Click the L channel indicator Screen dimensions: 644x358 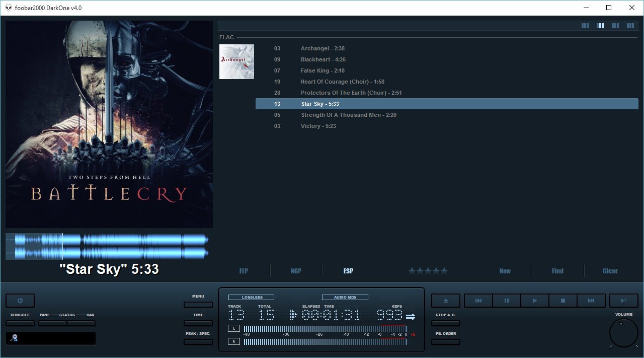tap(234, 328)
